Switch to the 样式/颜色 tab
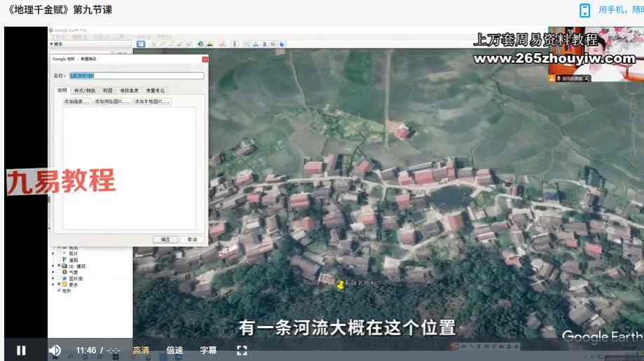This screenshot has width=644, height=361. click(85, 90)
